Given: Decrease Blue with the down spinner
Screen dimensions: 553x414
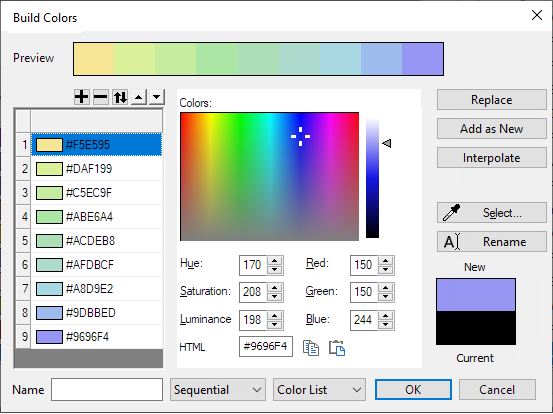Looking at the screenshot, I should tap(385, 325).
